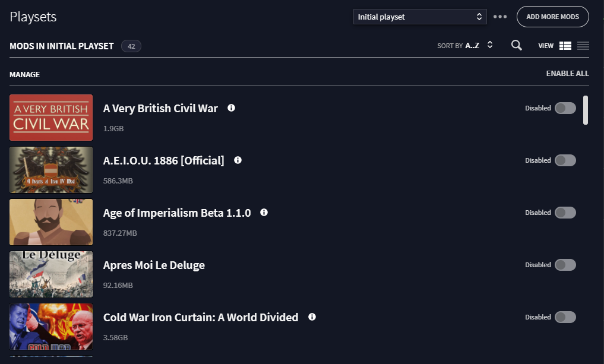
Task: Click the '586.3MB' size label
Action: coord(118,181)
